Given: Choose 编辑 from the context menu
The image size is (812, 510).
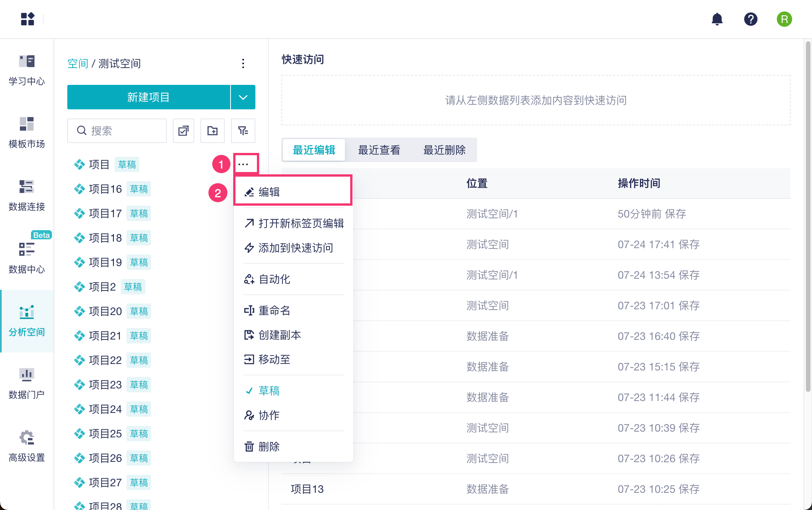Looking at the screenshot, I should coord(269,192).
